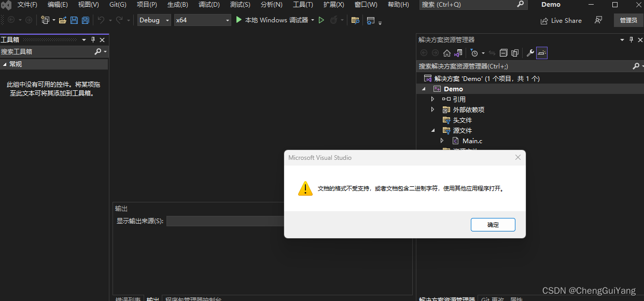The width and height of the screenshot is (644, 301).
Task: Open the 分析(N) menu
Action: [x=271, y=5]
